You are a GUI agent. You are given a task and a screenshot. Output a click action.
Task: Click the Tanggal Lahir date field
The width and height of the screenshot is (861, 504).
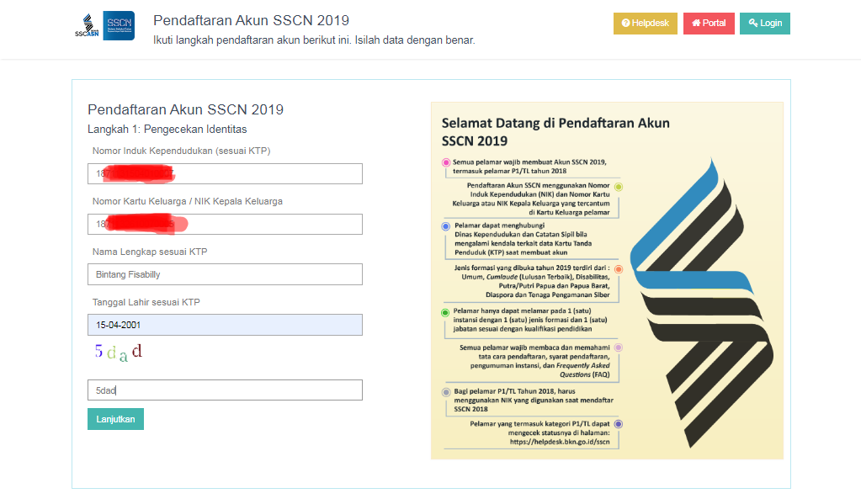225,325
